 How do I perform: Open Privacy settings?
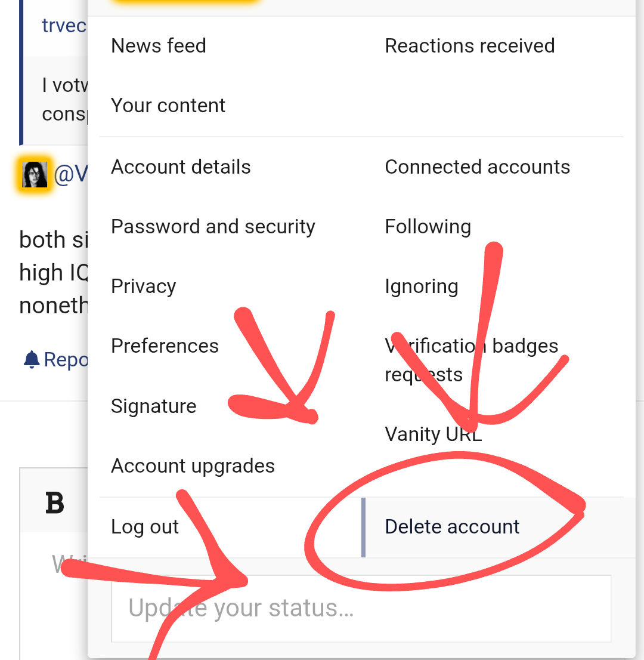coord(144,286)
